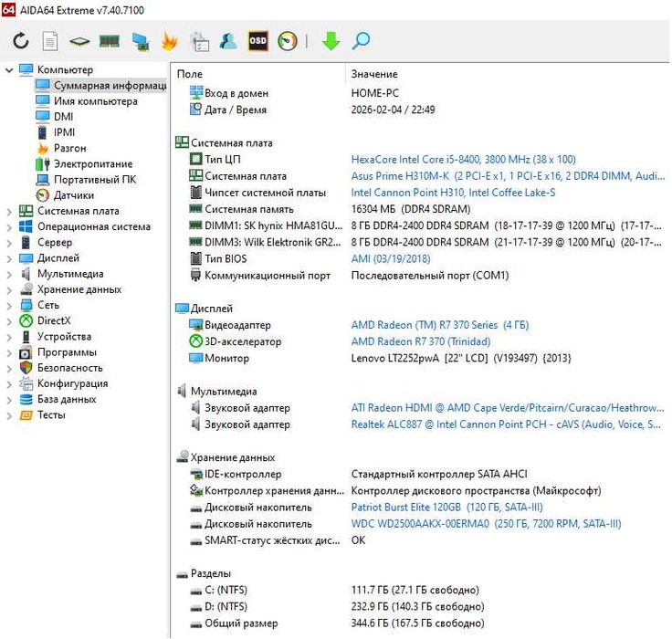
Task: Open the IPMI tree item
Action: click(56, 132)
